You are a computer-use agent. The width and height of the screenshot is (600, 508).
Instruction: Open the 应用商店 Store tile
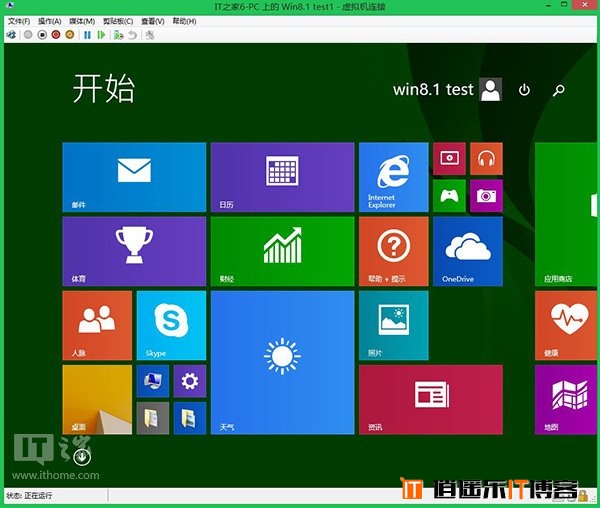click(x=566, y=214)
